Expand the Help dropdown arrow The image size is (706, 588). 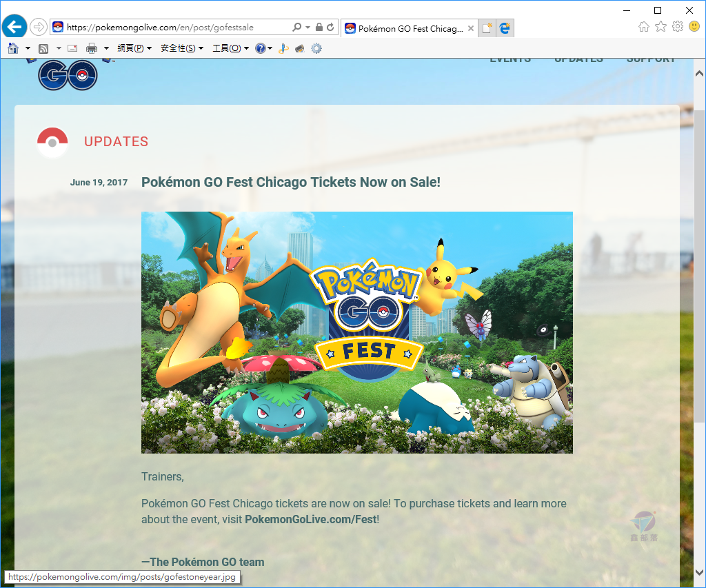coord(270,48)
